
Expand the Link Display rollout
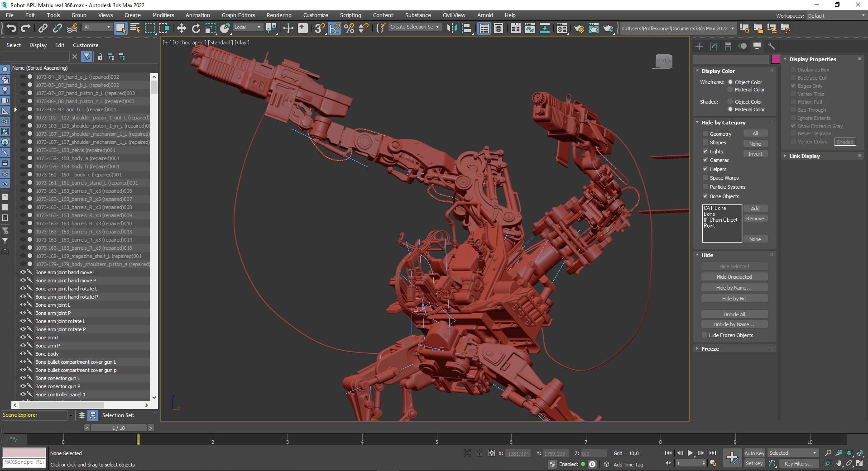[x=804, y=156]
